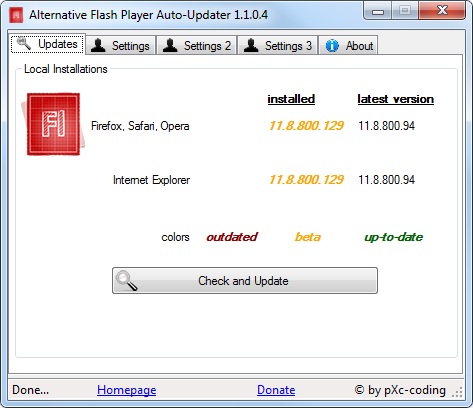Open the Homepage link
473x408 pixels.
pos(127,390)
